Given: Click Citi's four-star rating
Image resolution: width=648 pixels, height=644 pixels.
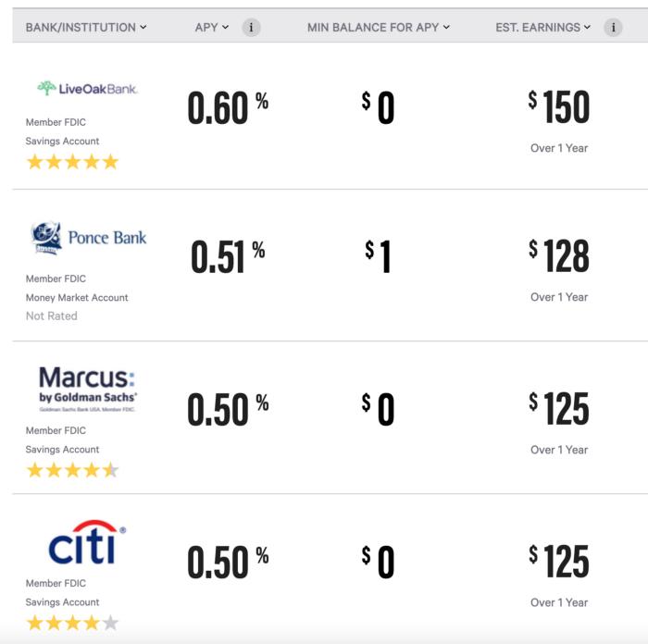Looking at the screenshot, I should pyautogui.click(x=72, y=623).
